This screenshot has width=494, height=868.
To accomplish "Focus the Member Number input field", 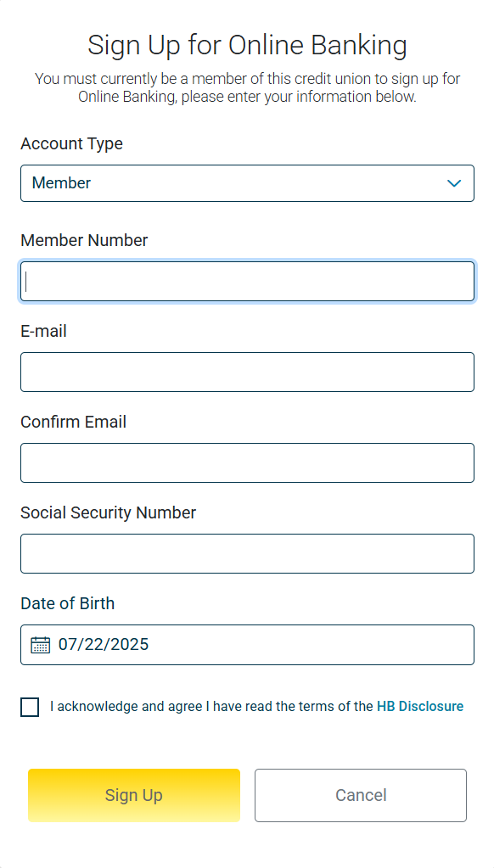I will [x=247, y=281].
